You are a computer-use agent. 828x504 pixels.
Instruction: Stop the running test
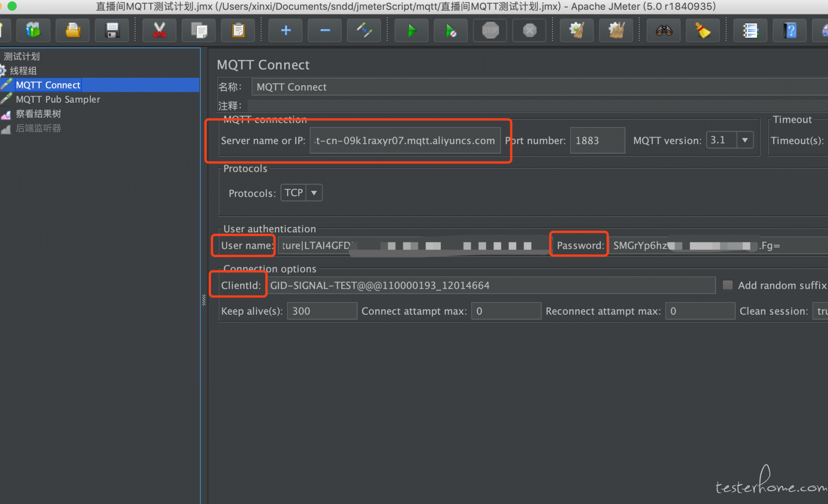point(490,30)
